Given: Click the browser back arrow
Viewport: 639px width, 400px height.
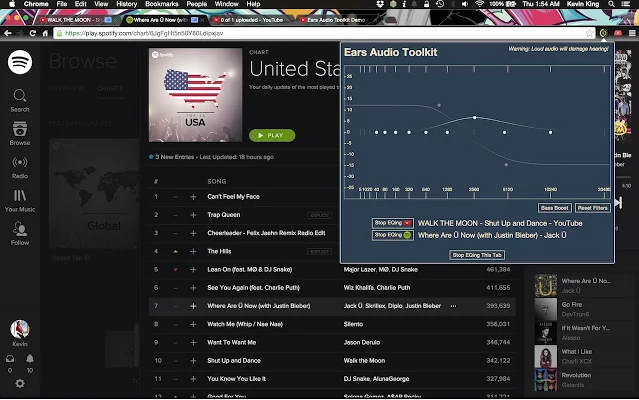Looking at the screenshot, I should [7, 33].
